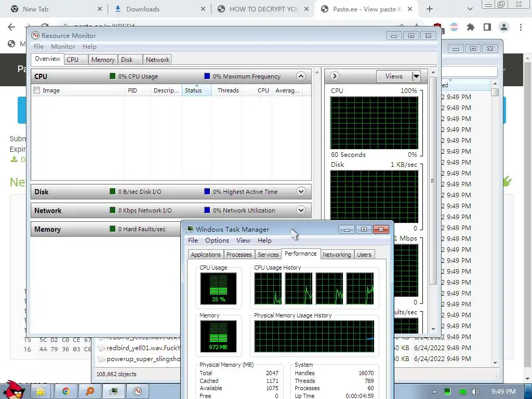The width and height of the screenshot is (532, 399).
Task: Click the Memory section header bar
Action: click(107, 229)
